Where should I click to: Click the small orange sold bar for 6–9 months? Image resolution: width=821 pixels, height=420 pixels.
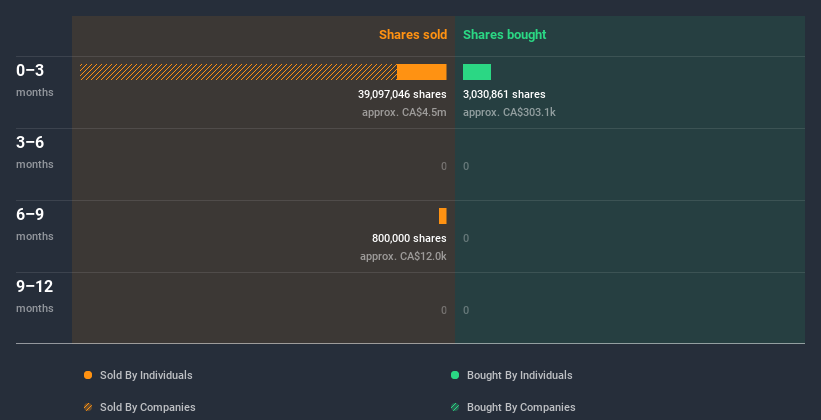443,216
